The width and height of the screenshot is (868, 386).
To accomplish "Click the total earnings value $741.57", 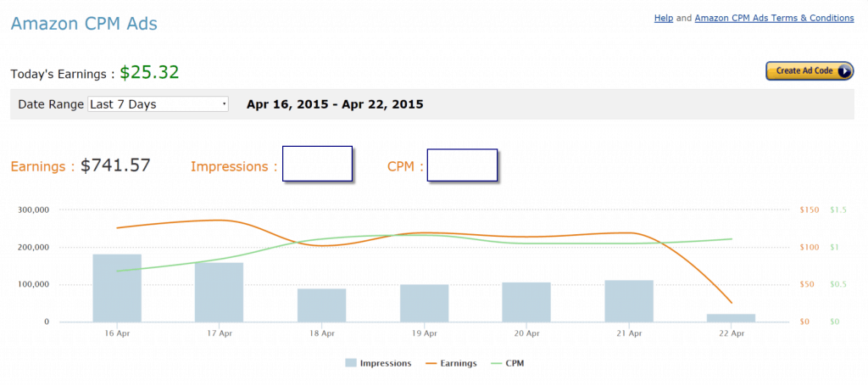I will point(115,165).
